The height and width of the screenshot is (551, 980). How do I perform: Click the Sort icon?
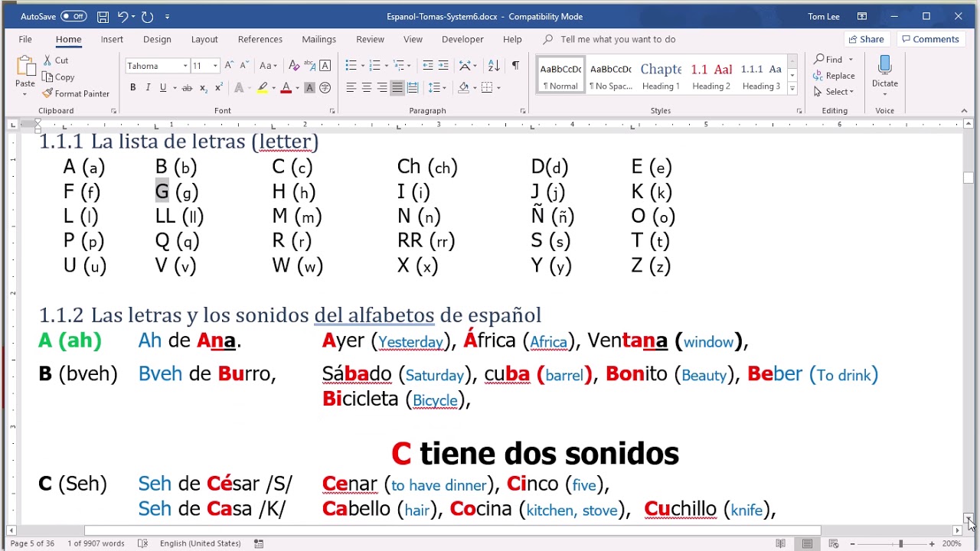[494, 66]
